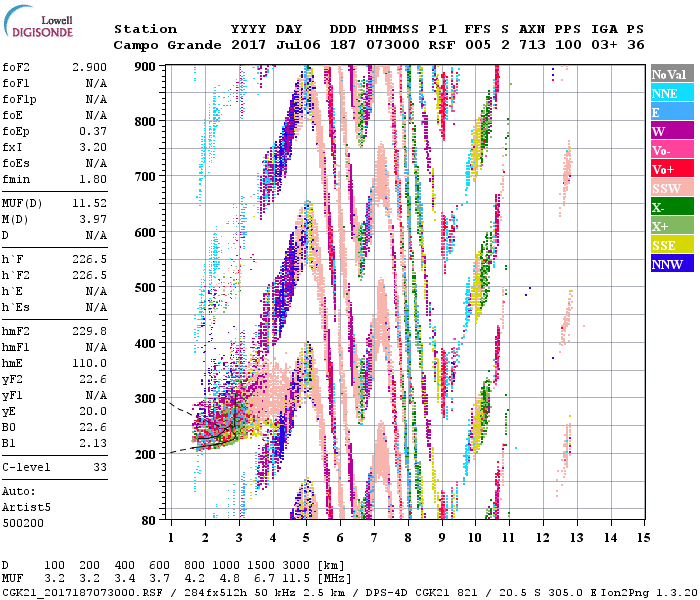
Task: Click the RSF value under P1
Action: [442, 45]
